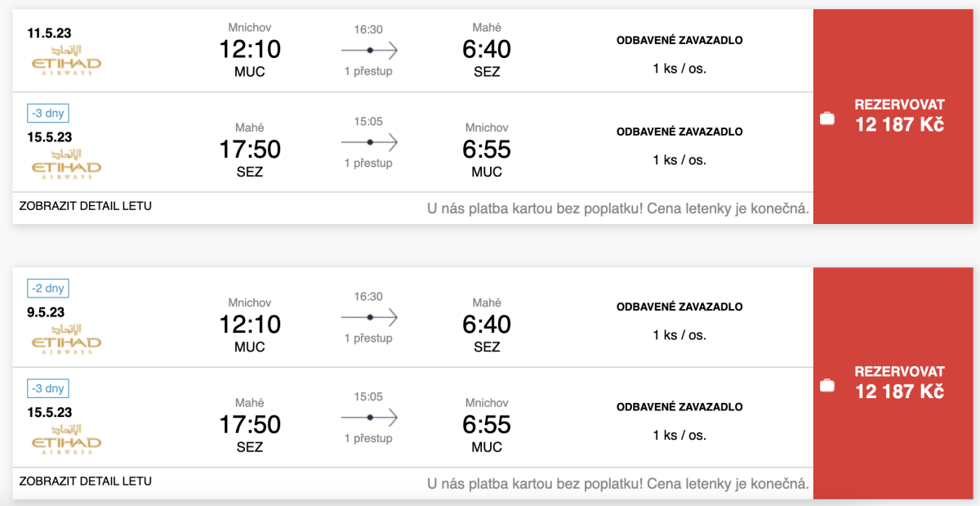980x506 pixels.
Task: Click the luggage icon in top Rezervovat button
Action: (827, 119)
